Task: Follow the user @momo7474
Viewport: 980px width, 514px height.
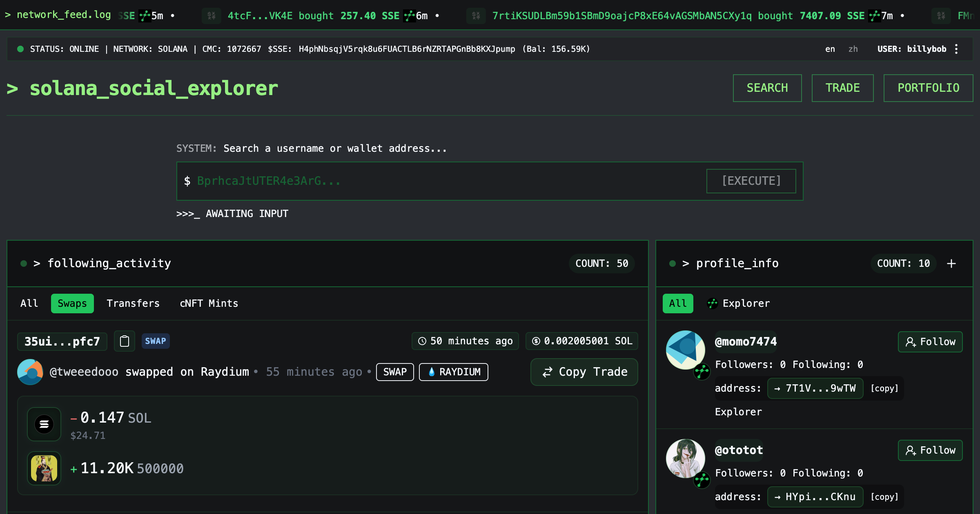Action: point(930,341)
